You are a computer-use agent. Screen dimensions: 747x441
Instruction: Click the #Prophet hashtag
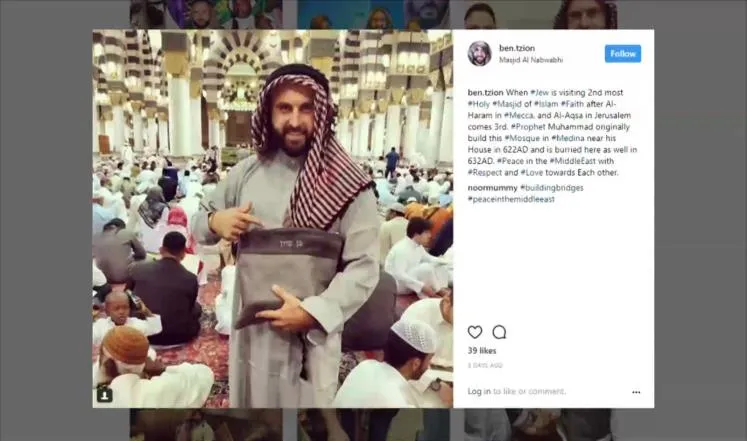coord(528,127)
